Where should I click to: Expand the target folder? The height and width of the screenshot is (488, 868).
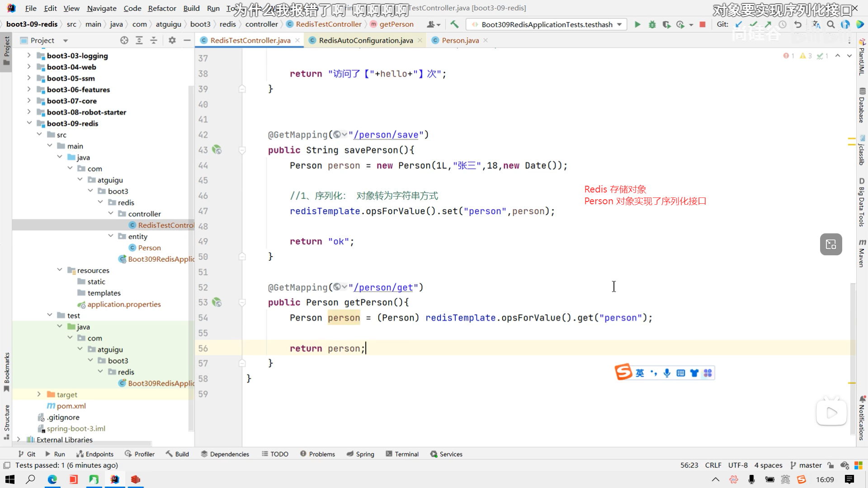click(39, 394)
